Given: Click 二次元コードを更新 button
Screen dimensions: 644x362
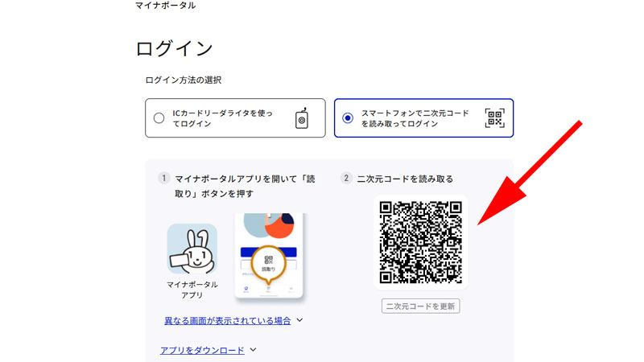Looking at the screenshot, I should [420, 306].
